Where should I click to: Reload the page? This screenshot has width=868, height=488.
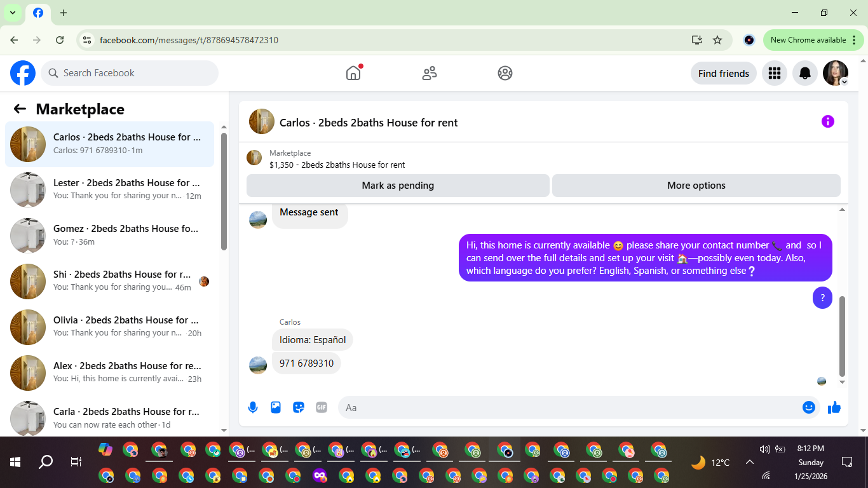60,40
